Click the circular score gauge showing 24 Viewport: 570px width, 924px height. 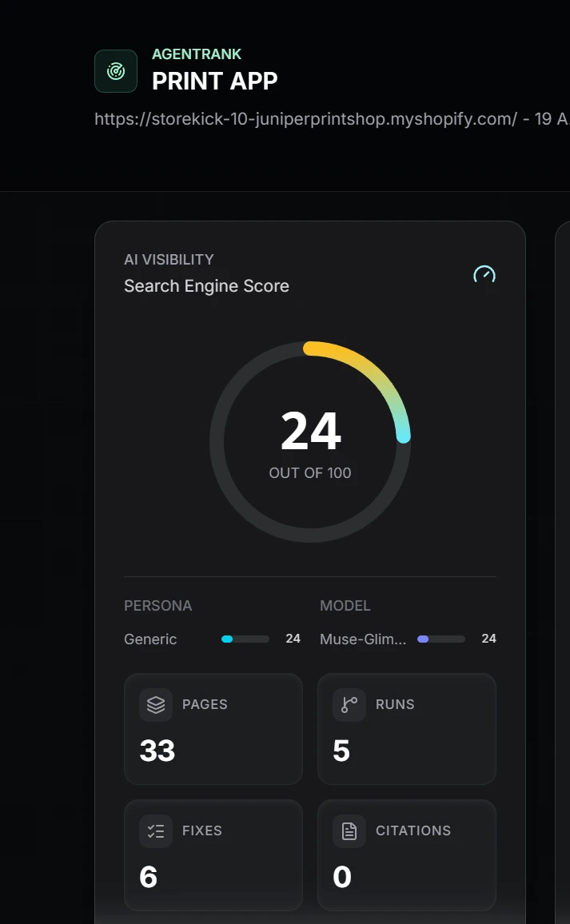[310, 441]
